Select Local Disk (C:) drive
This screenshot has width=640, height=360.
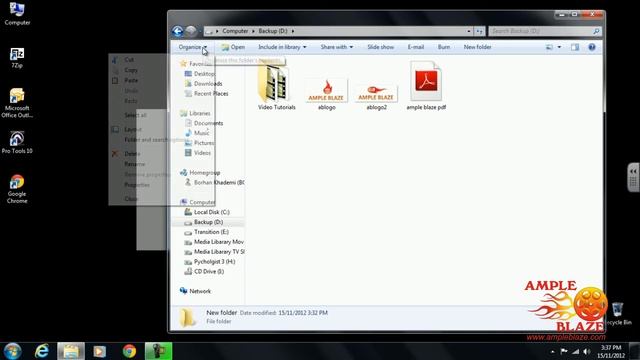pyautogui.click(x=207, y=212)
